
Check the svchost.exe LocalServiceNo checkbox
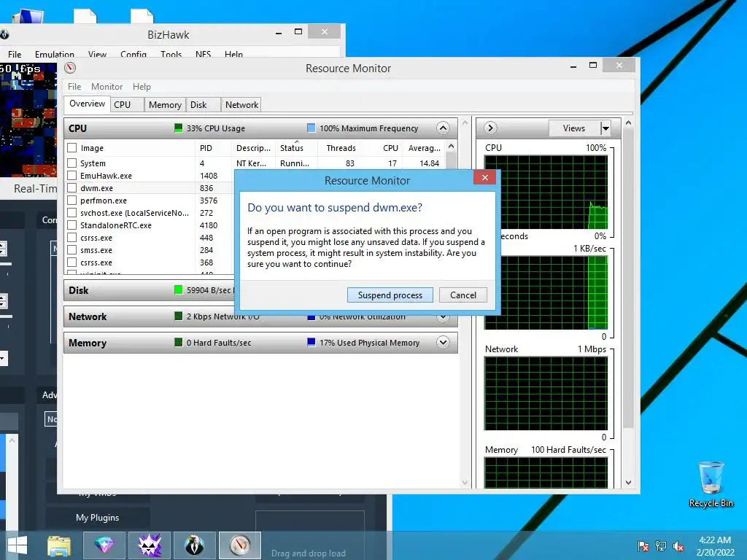pos(72,212)
